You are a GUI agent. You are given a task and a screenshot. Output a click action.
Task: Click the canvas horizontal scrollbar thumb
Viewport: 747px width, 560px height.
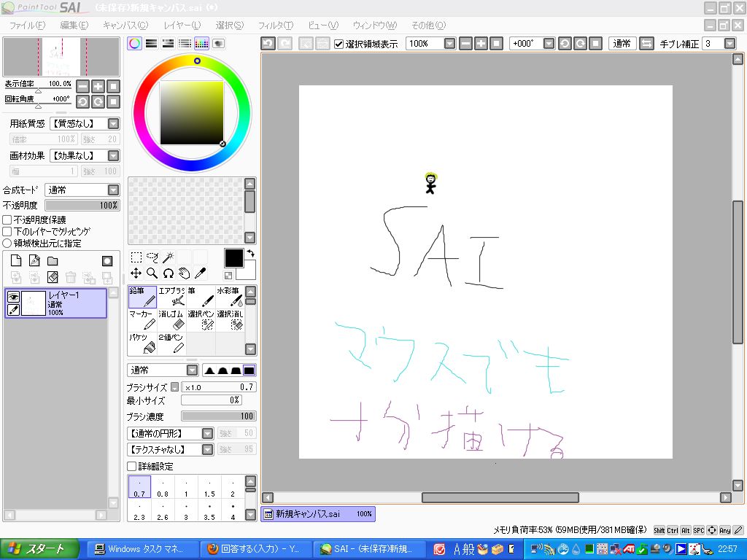(500, 497)
